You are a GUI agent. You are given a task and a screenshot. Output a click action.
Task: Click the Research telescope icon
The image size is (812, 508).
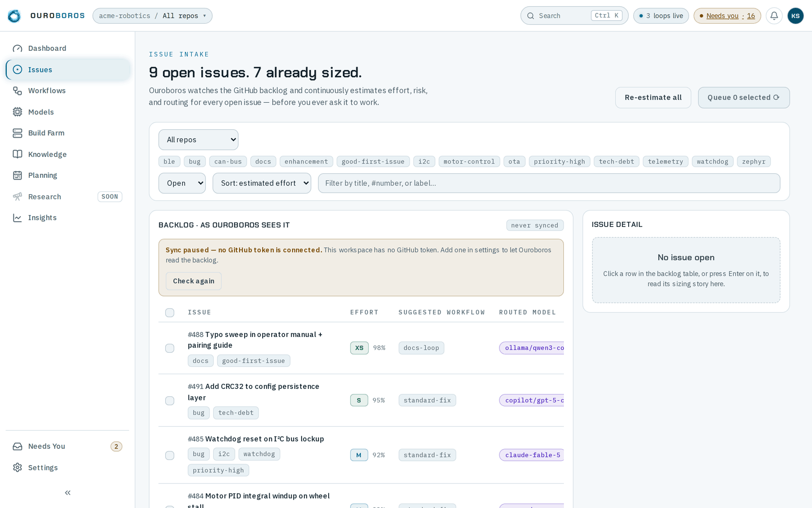click(17, 196)
